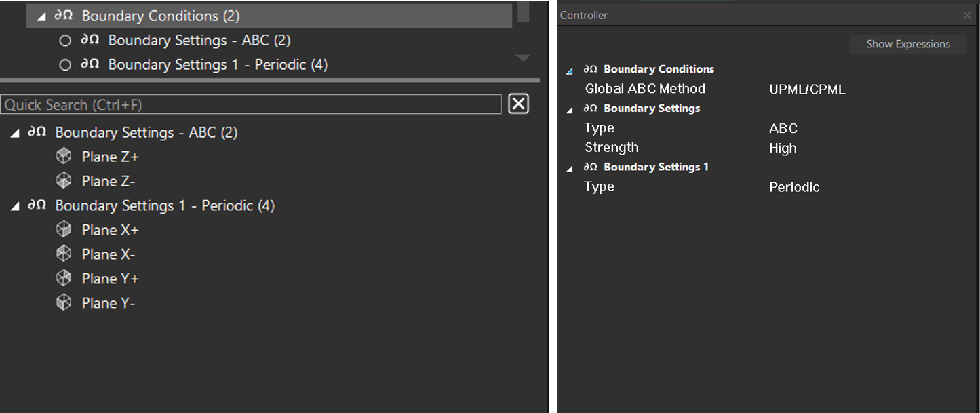Click the Plane X+ cube icon

pyautogui.click(x=64, y=230)
